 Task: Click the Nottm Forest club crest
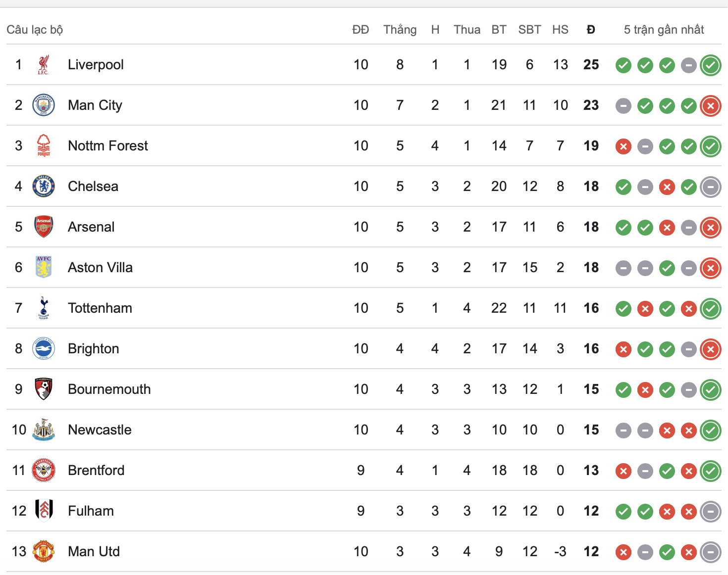pos(44,146)
